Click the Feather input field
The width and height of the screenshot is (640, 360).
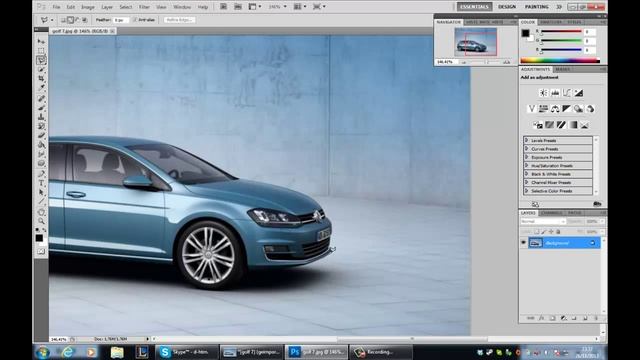click(121, 20)
